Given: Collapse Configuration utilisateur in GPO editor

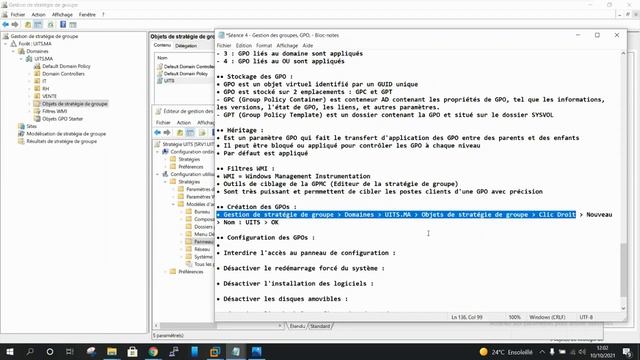Looking at the screenshot, I should pos(158,174).
